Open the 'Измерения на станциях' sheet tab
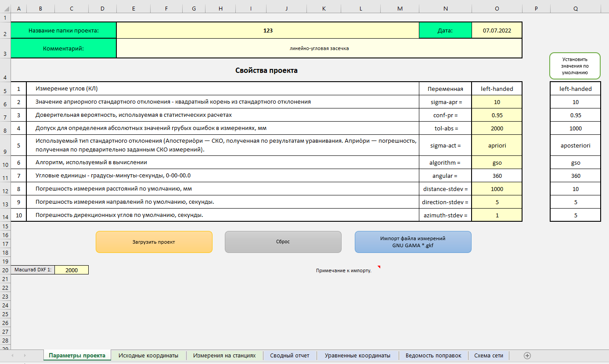The width and height of the screenshot is (609, 364). 224,355
